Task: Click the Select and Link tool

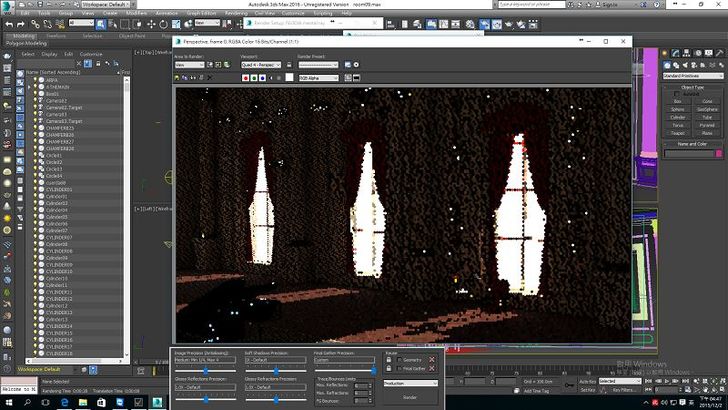Action: 33,22
